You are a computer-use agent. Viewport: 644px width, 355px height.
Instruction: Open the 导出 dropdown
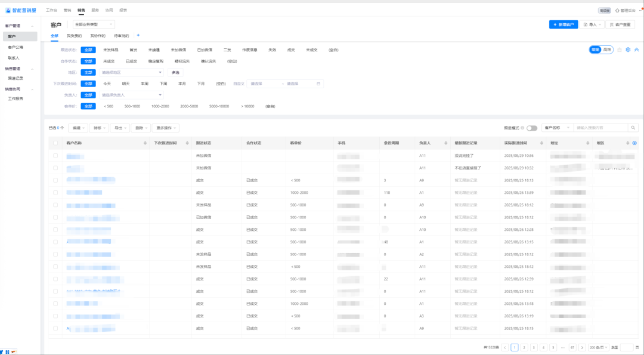coord(120,128)
